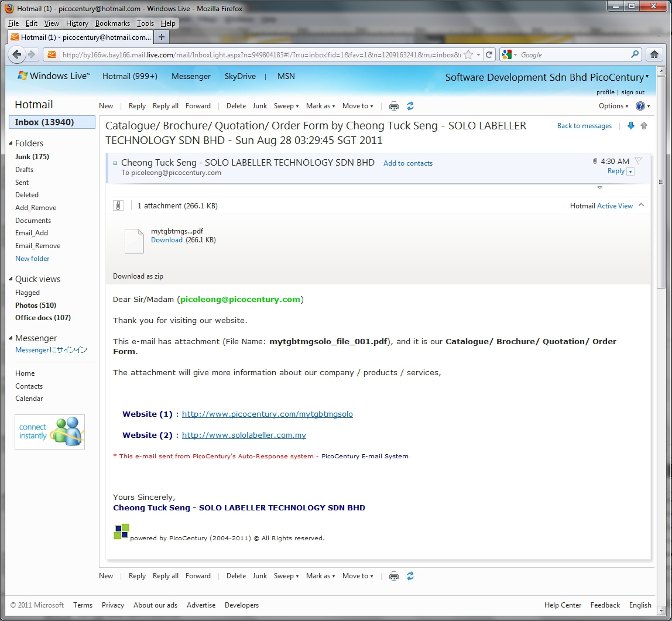Click the connect instantly Messenger banner

pos(50,432)
